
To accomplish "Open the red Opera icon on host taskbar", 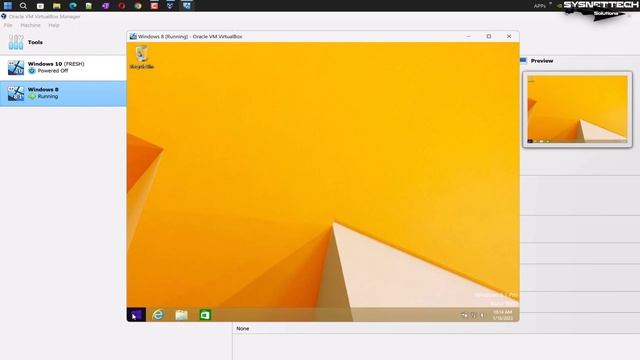I will tap(122, 6).
